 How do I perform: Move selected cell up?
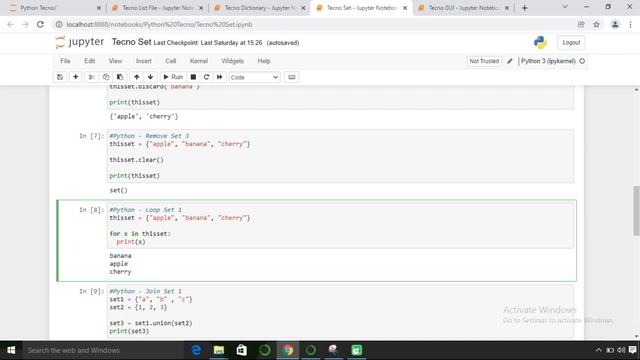(137, 77)
